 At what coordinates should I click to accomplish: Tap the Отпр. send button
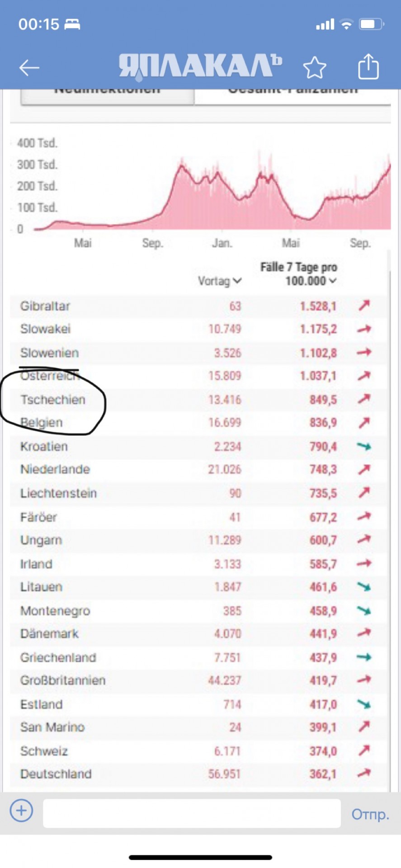coord(370,814)
